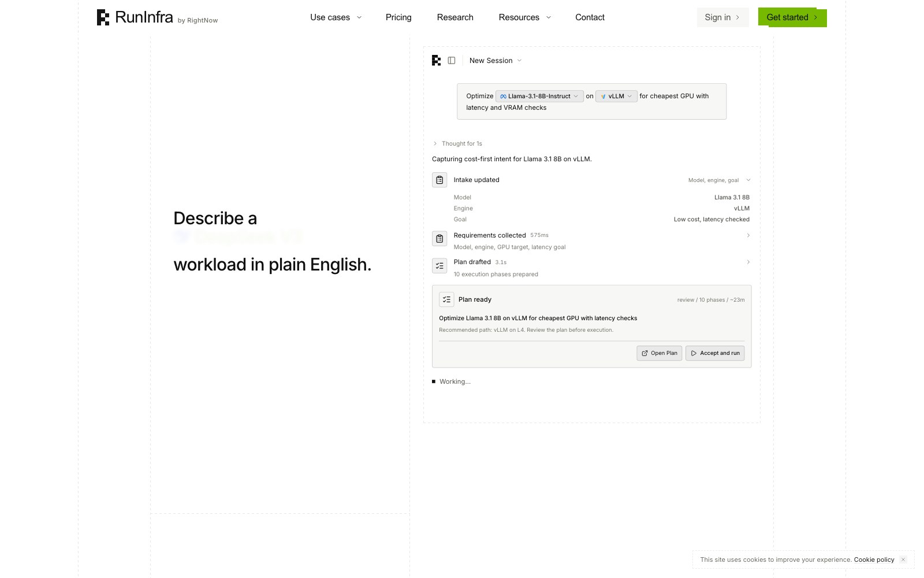Screen dimensions: 924x578
Task: Expand the Plan drafted row chevron
Action: pos(748,262)
